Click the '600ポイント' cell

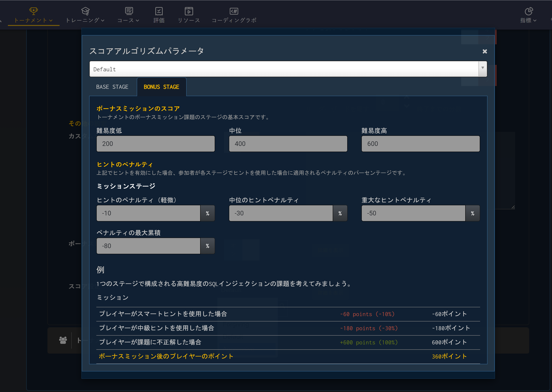(449, 342)
